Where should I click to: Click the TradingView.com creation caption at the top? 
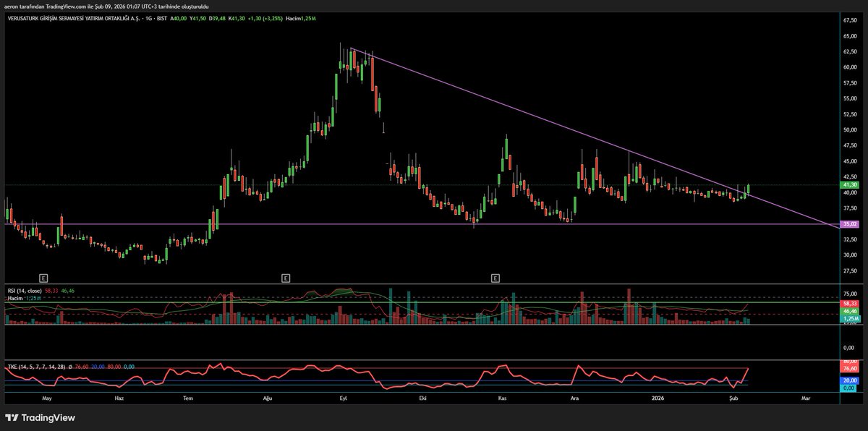[108, 7]
